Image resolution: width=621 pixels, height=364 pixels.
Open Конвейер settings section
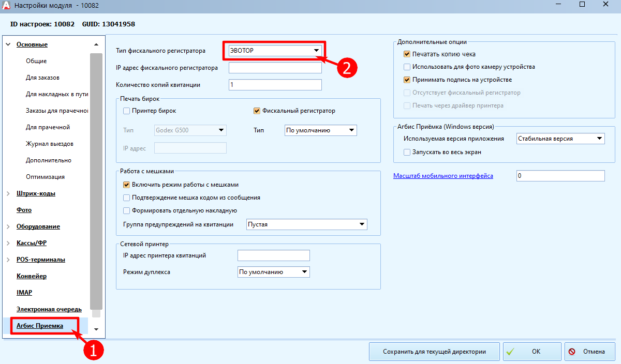32,276
